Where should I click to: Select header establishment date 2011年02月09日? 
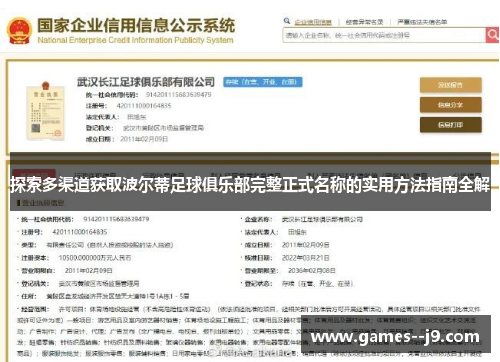pyautogui.click(x=144, y=139)
